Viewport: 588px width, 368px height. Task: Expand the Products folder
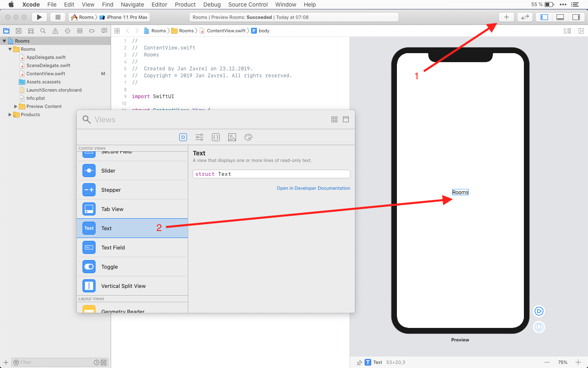point(10,114)
